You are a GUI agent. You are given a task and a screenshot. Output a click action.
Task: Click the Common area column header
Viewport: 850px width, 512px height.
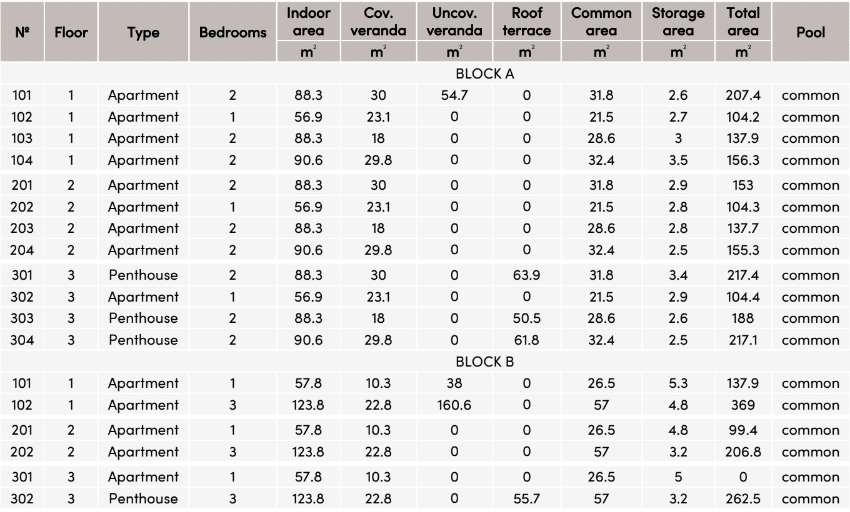[601, 21]
